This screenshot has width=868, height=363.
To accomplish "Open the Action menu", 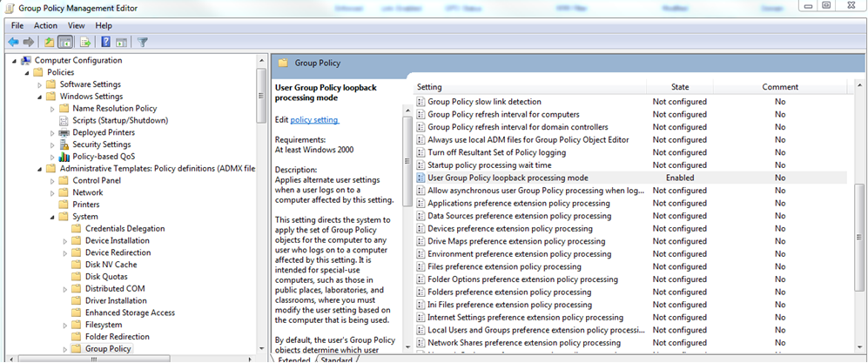I will point(45,25).
